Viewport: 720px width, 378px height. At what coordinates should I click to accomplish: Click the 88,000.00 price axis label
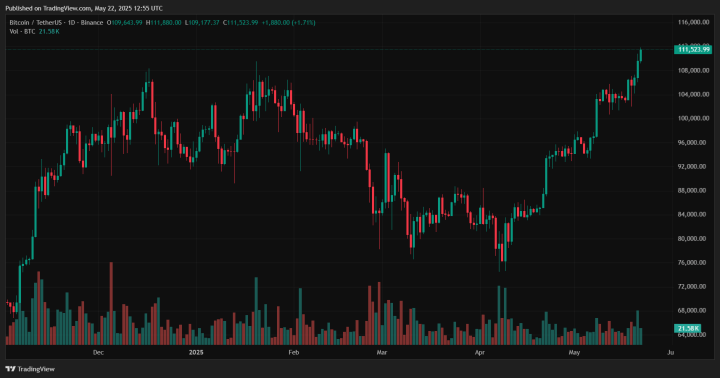pos(693,190)
